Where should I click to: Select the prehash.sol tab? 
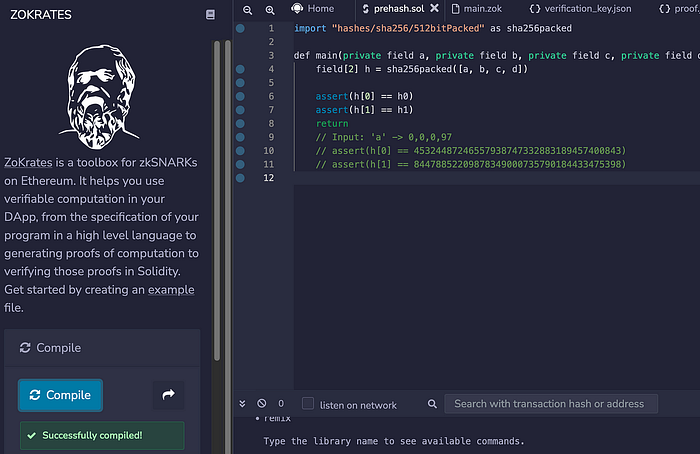click(399, 8)
